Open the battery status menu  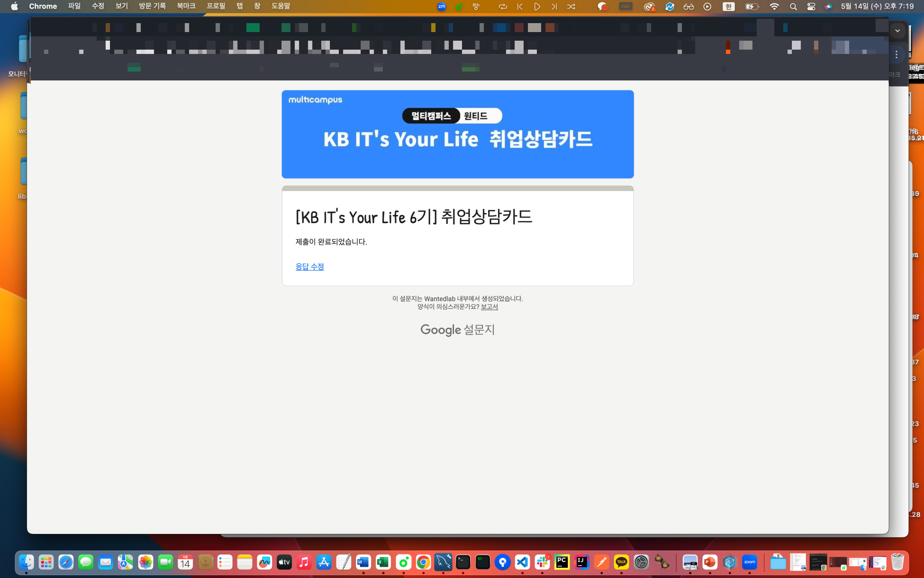(x=752, y=6)
